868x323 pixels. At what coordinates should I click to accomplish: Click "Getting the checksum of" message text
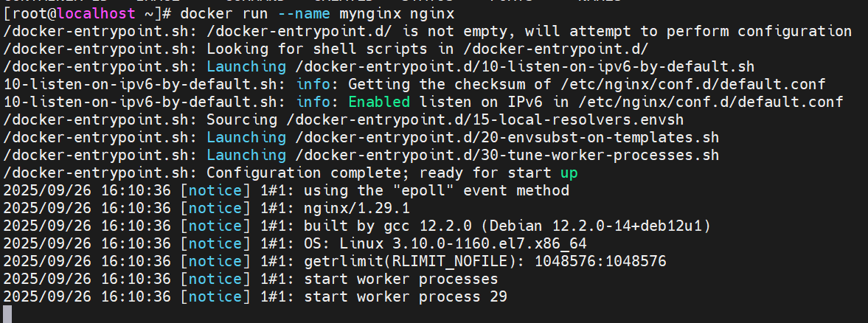450,85
